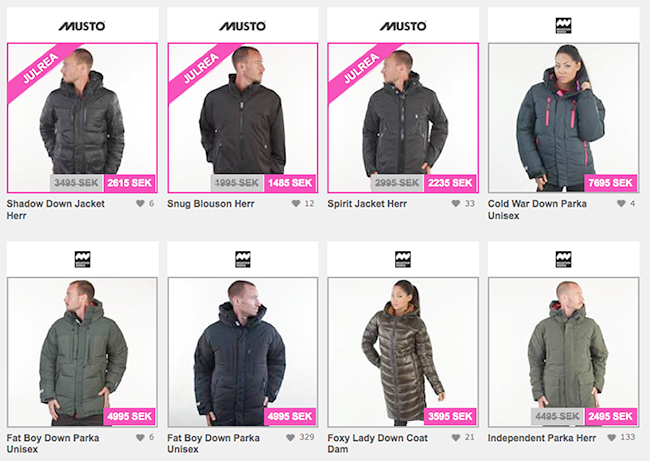Click Foxy Lady Down Coat Dam title
Screen dimensions: 650x461
[x=377, y=443]
